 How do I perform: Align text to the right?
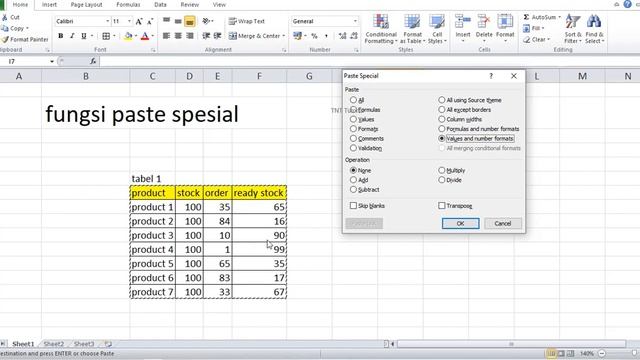[x=190, y=36]
